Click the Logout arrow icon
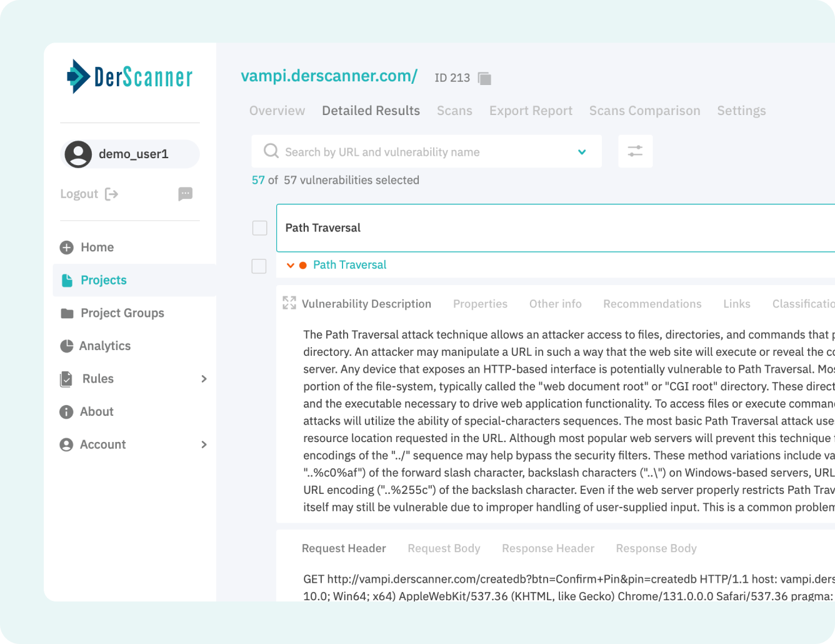The image size is (835, 644). (x=111, y=194)
